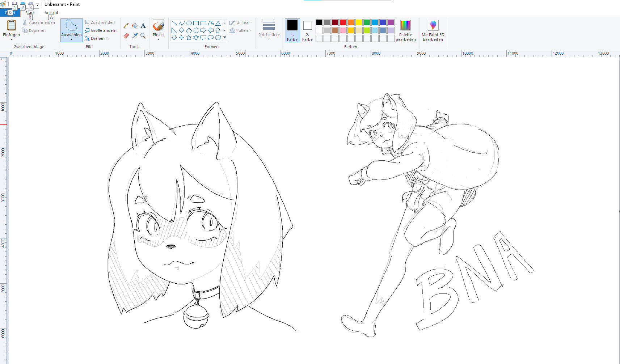Screen dimensions: 620x364
Task: Pick the Cloud callout shape
Action: tap(218, 37)
